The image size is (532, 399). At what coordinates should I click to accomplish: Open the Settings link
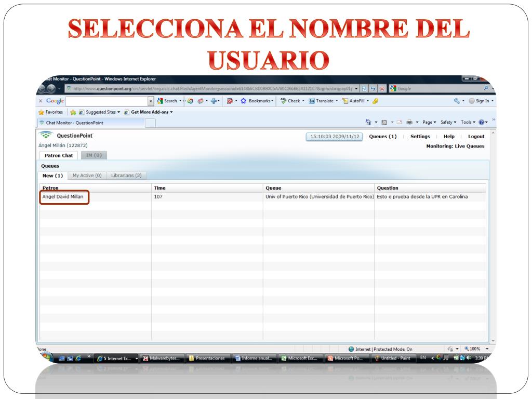coord(420,137)
